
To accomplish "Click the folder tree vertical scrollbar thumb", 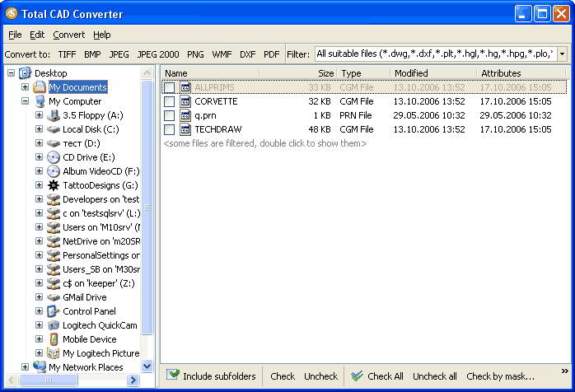I will pyautogui.click(x=147, y=207).
